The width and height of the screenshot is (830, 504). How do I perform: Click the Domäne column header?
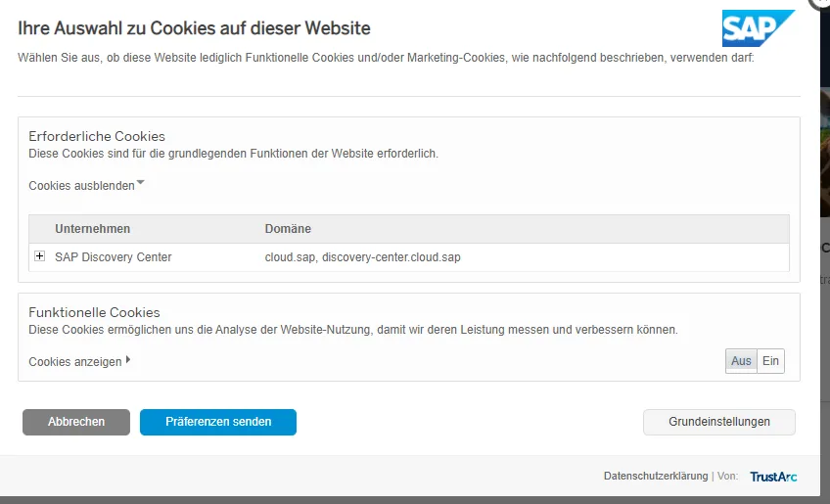coord(288,229)
